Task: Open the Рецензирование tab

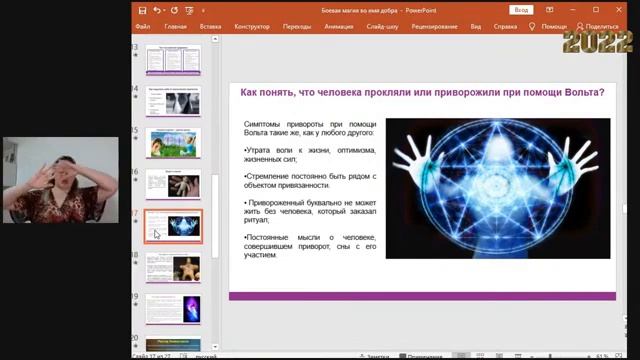Action: tap(434, 27)
